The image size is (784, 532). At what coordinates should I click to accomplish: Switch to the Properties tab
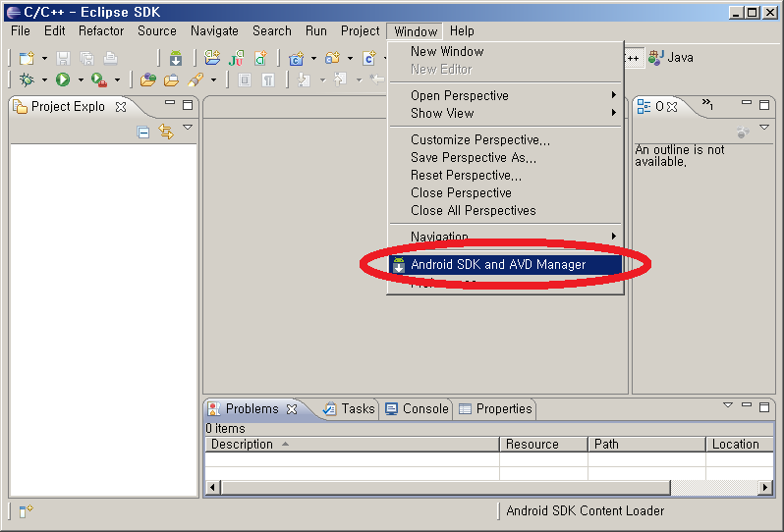[495, 408]
